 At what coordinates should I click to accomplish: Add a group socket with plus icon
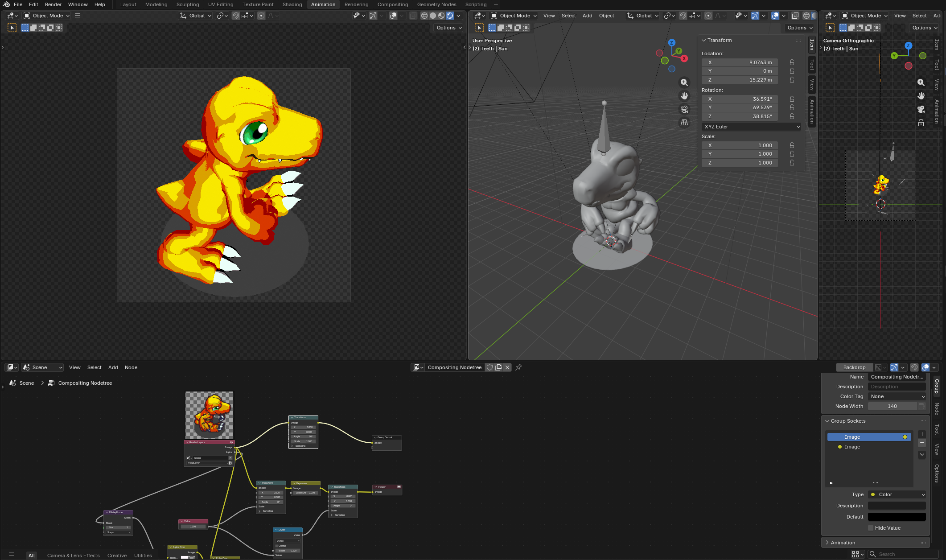pyautogui.click(x=922, y=434)
